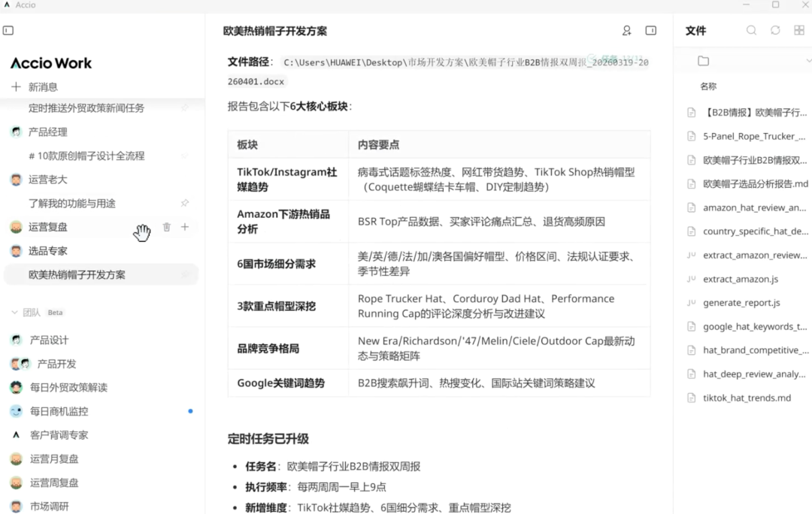Pin the 欧美热销帽子开发方案 conversation
This screenshot has width=812, height=514.
coord(185,274)
